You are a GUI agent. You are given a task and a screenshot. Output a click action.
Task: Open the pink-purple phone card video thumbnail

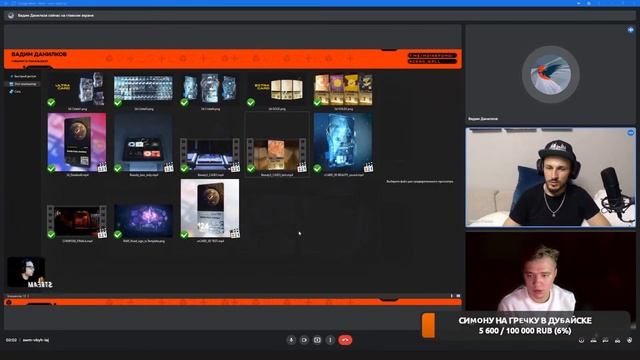pyautogui.click(x=77, y=142)
